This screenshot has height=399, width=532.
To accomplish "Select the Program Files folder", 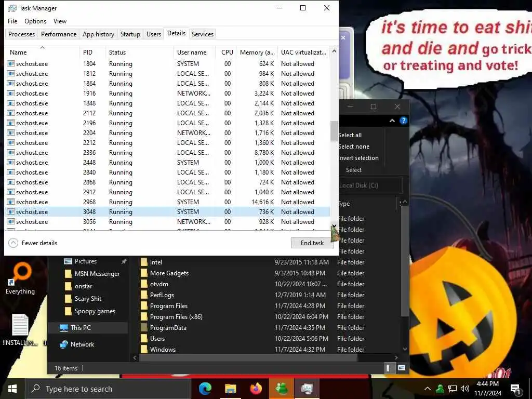I will [169, 305].
